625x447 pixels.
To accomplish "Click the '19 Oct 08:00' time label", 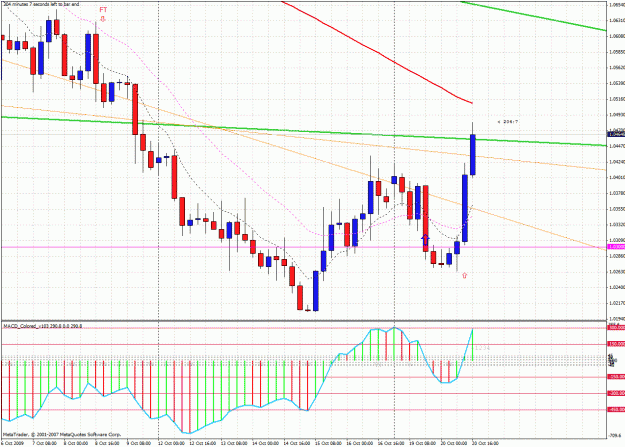I will coord(422,443).
